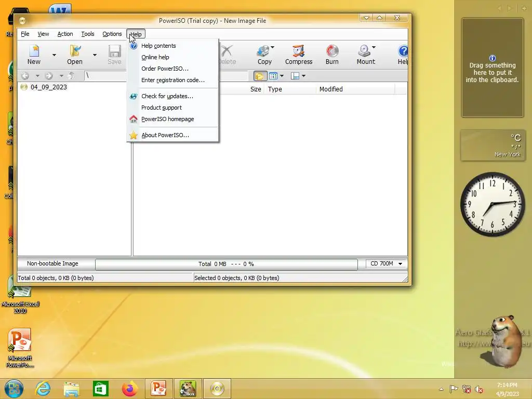
Task: Click the Forward navigation arrow
Action: click(49, 76)
